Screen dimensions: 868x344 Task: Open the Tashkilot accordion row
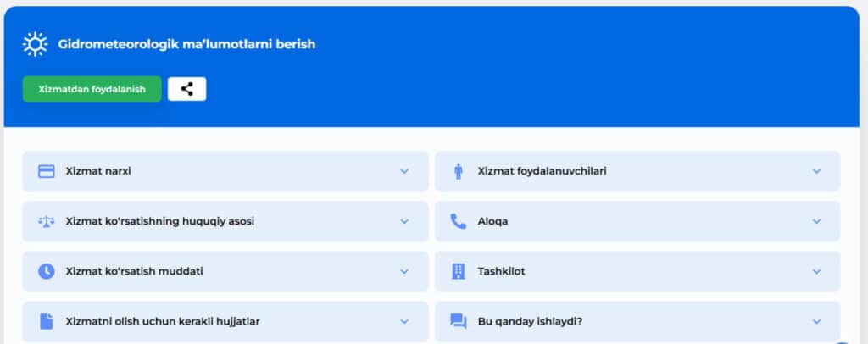(x=637, y=271)
